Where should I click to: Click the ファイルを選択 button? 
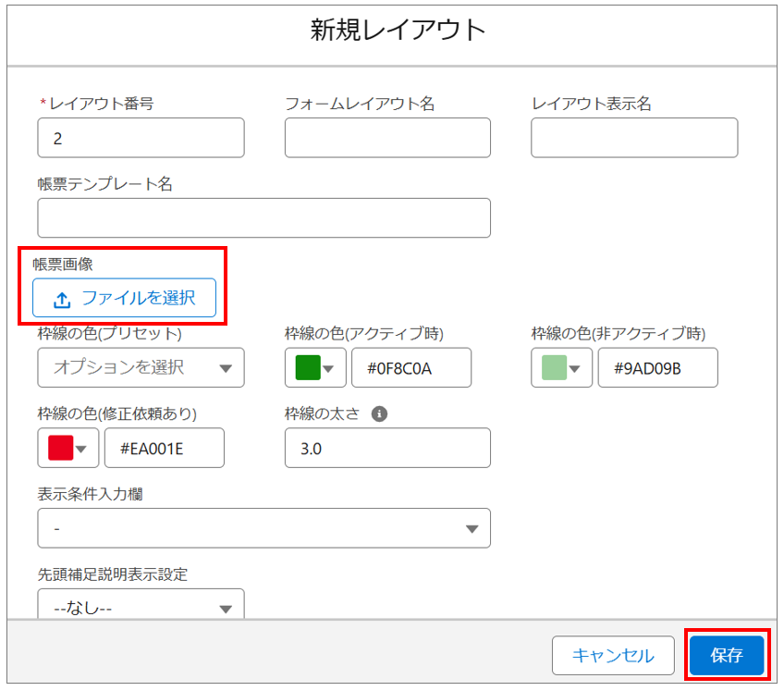[124, 299]
